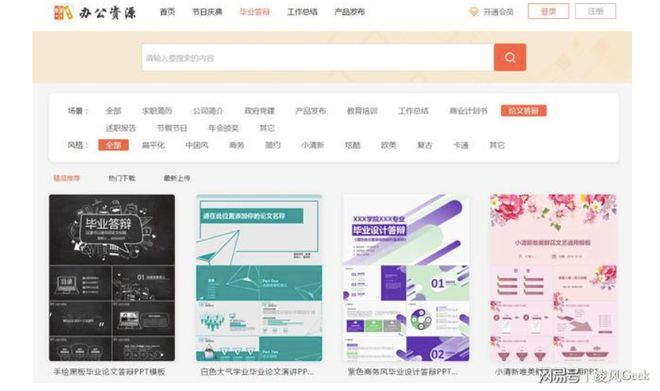This screenshot has width=660, height=391.
Task: Filter scene by 教育培训
Action: pyautogui.click(x=362, y=111)
